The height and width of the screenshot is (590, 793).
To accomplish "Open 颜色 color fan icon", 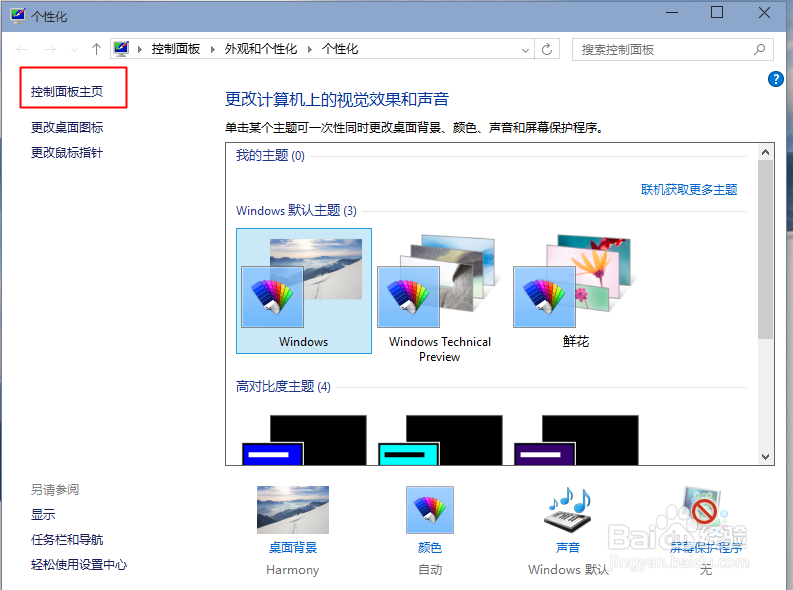I will (430, 510).
